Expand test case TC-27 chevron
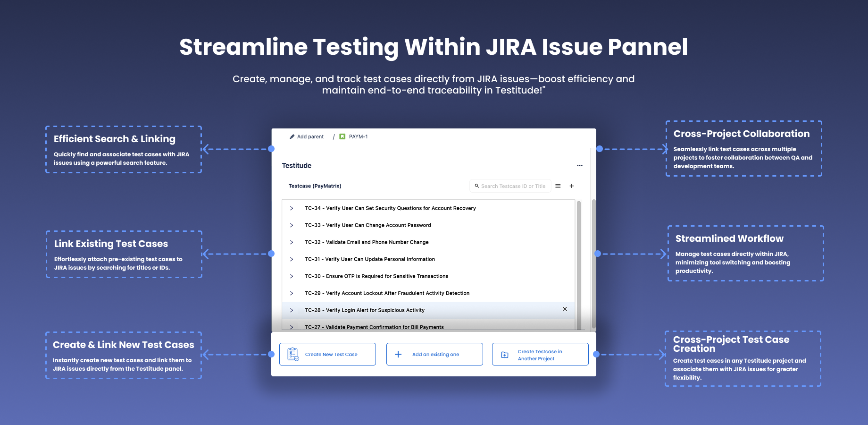The width and height of the screenshot is (868, 425). [x=292, y=327]
